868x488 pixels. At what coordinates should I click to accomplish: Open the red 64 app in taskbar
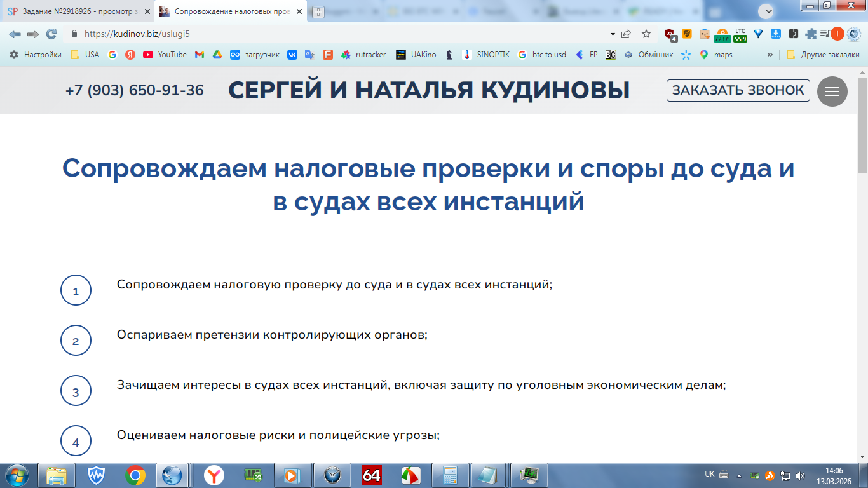click(372, 475)
